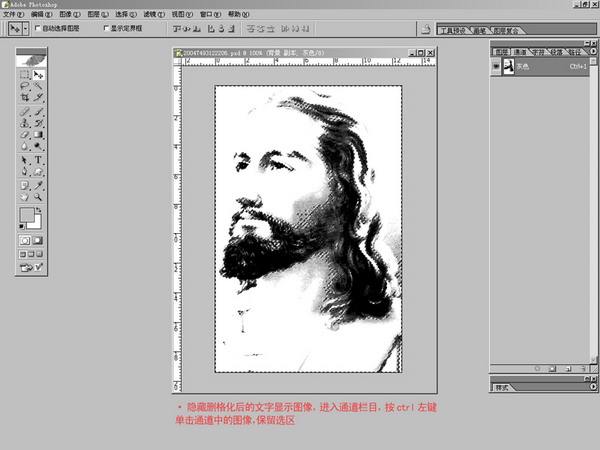
Task: Click the delete channel trash icon
Action: pyautogui.click(x=580, y=369)
